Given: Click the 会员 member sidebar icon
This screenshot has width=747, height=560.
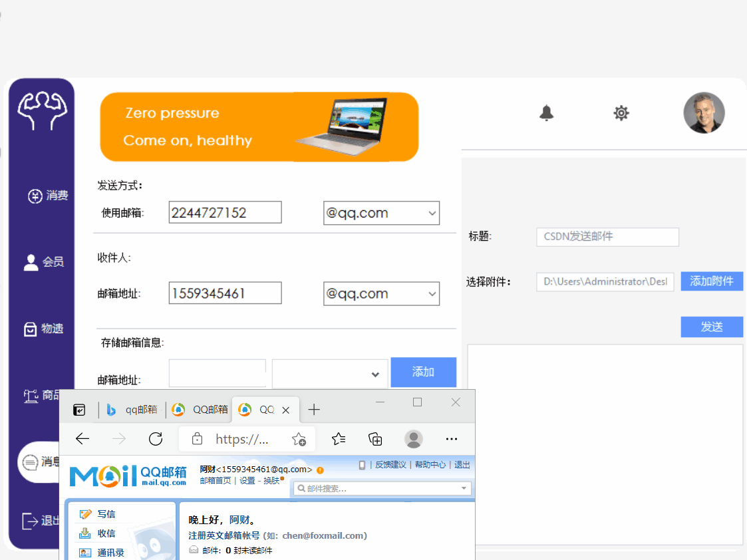Looking at the screenshot, I should [31, 262].
